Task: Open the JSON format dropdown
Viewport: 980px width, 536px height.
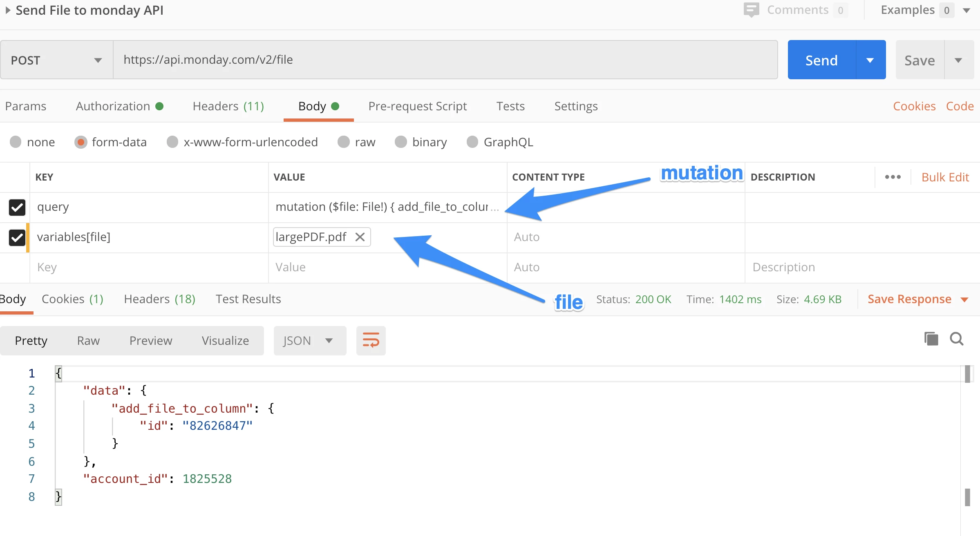Action: point(309,340)
